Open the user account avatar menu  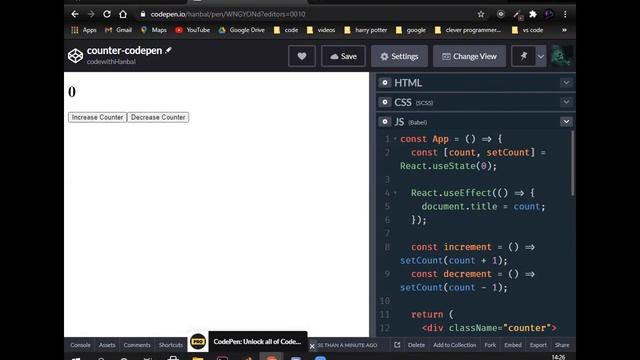[x=562, y=56]
